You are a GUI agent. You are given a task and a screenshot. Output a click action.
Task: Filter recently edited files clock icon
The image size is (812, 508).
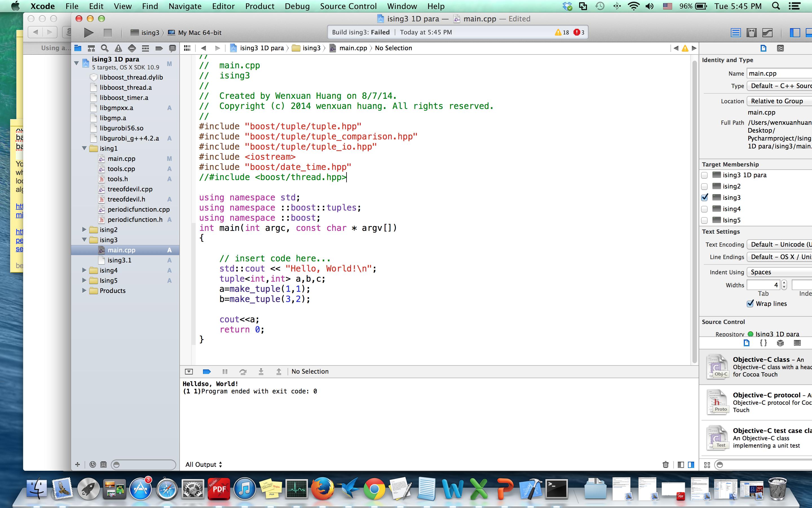pos(93,465)
